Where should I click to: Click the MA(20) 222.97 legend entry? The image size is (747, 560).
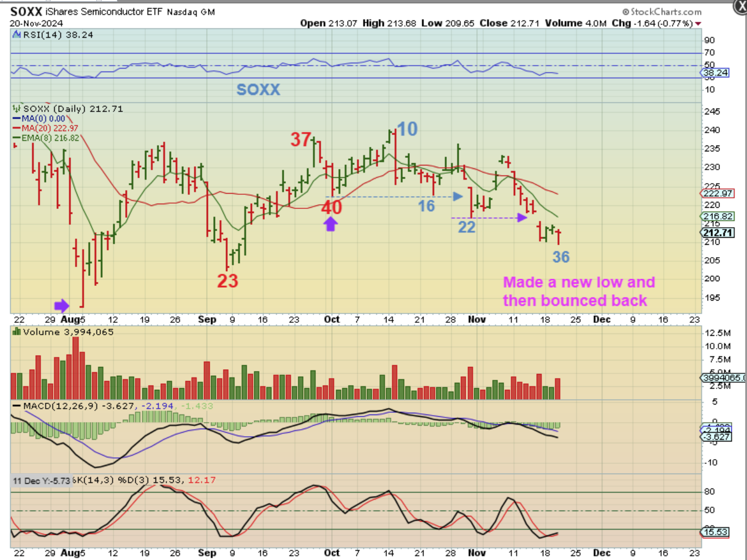(46, 128)
